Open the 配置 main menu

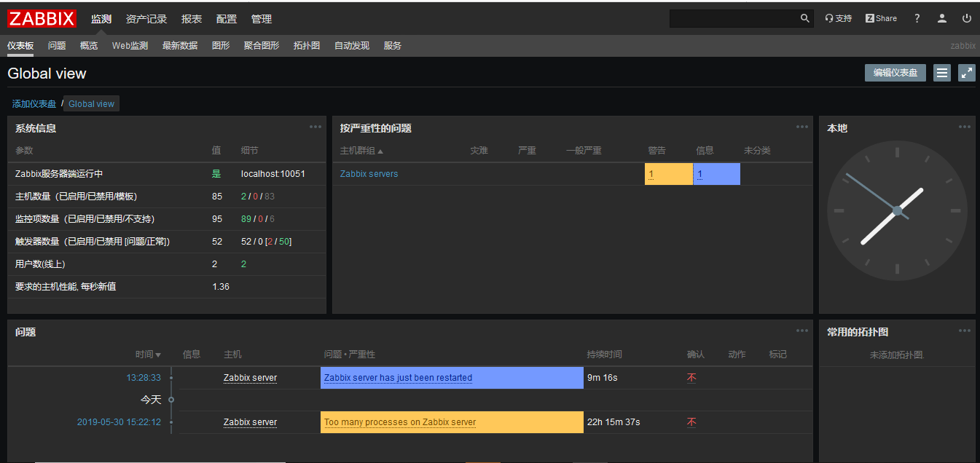[227, 19]
